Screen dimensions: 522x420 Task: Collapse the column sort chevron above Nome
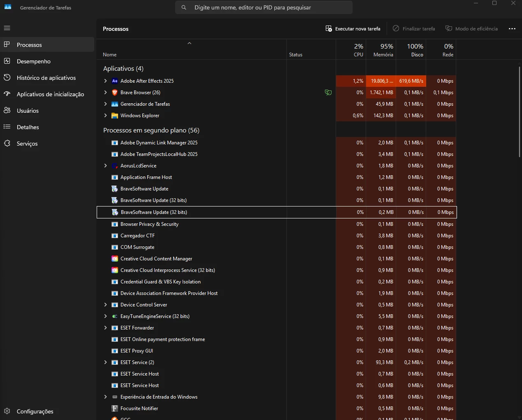[x=189, y=43]
